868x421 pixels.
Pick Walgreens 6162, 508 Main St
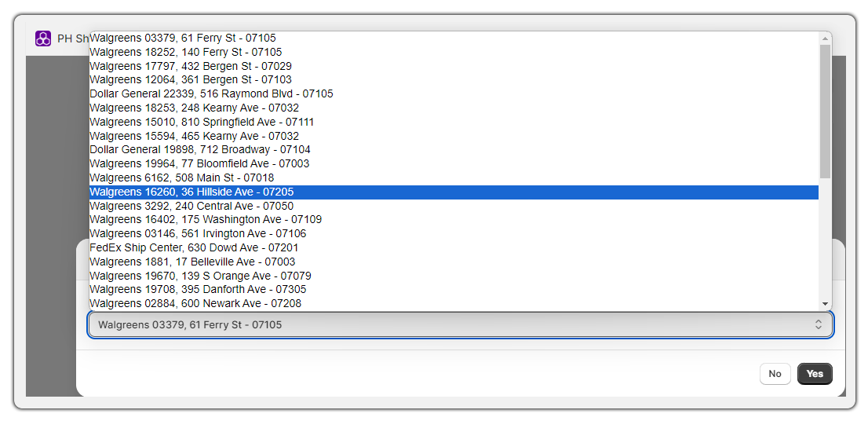454,178
